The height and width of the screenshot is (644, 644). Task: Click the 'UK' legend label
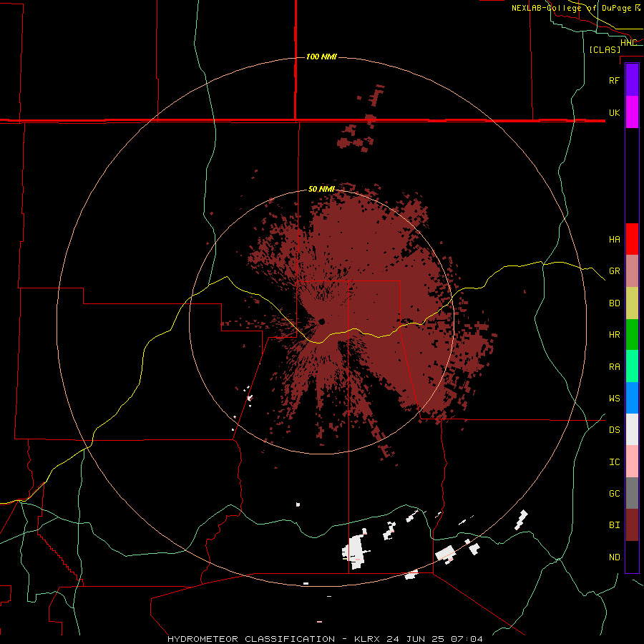point(614,113)
